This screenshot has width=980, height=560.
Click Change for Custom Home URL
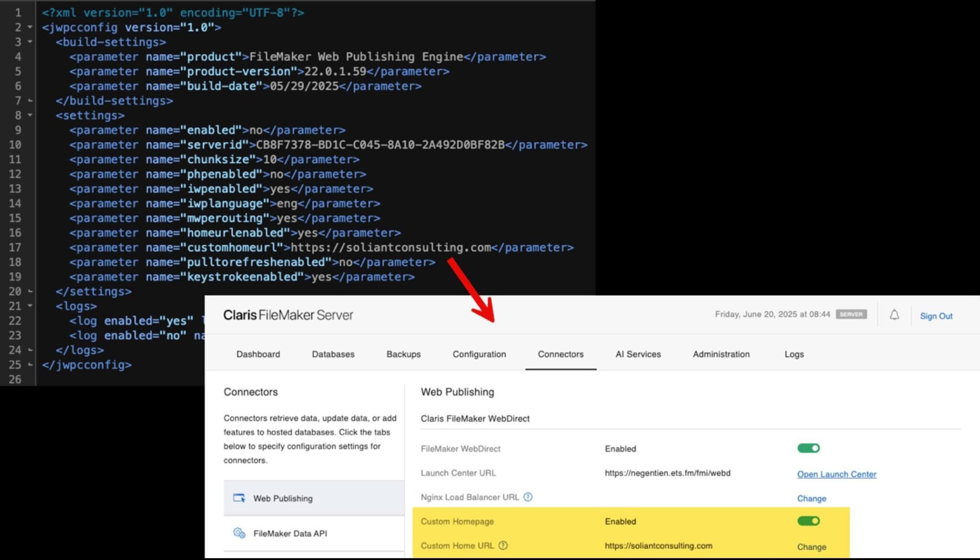tap(812, 547)
